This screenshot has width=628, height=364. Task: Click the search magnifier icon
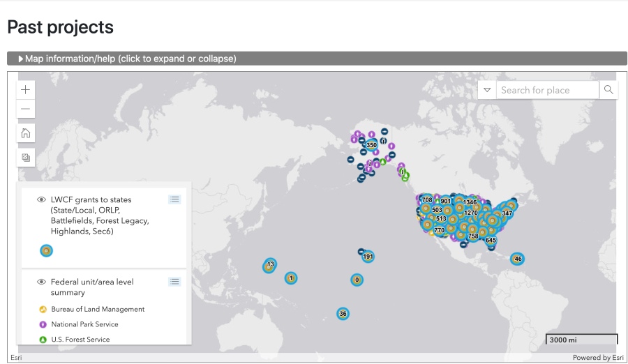click(608, 90)
